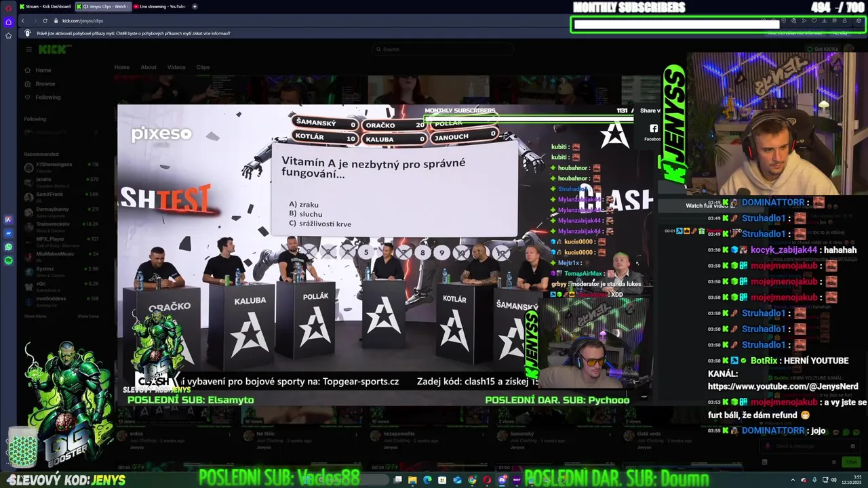Open the channel Clips tab

coord(203,67)
